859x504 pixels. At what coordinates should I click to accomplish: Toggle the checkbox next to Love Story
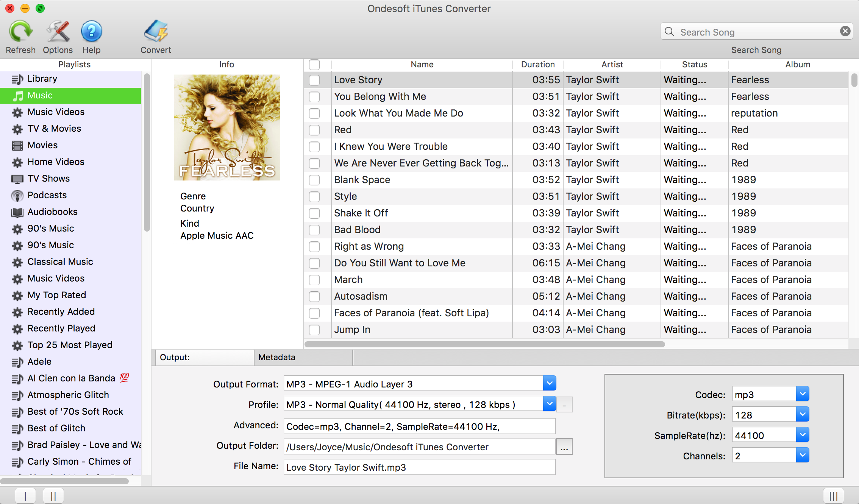tap(314, 80)
